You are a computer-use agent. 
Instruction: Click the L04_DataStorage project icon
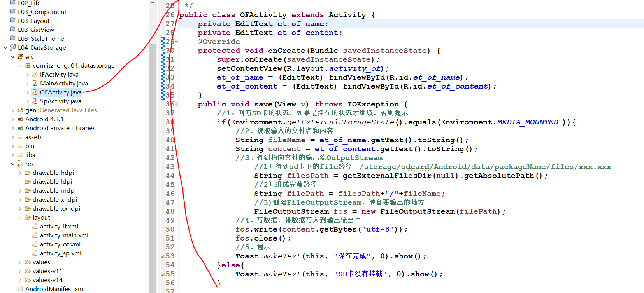pyautogui.click(x=13, y=47)
